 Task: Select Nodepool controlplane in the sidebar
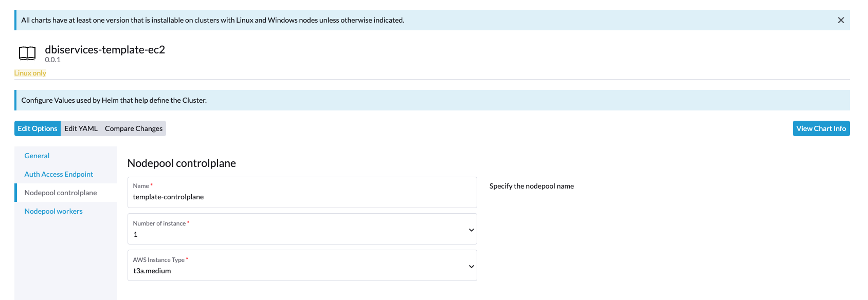click(x=61, y=193)
